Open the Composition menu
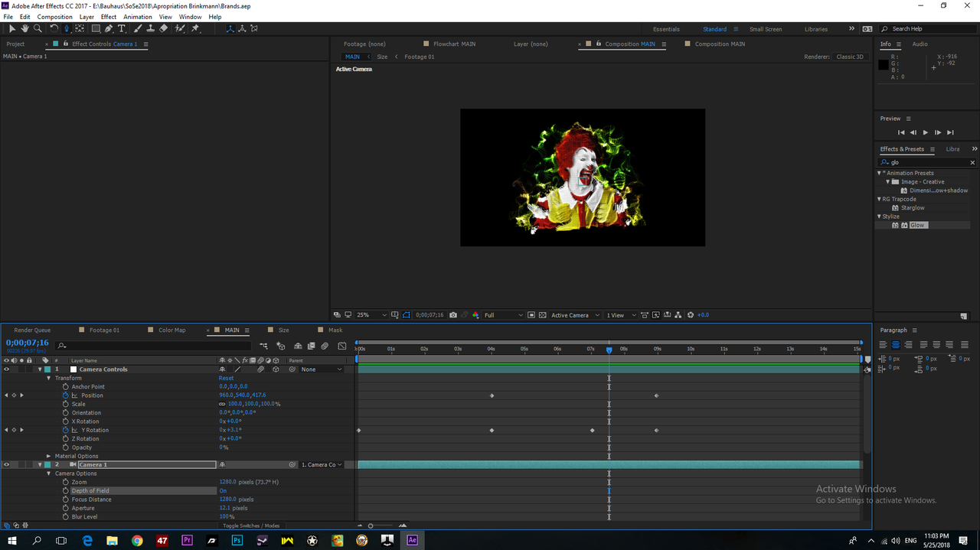This screenshot has width=980, height=550. (54, 17)
